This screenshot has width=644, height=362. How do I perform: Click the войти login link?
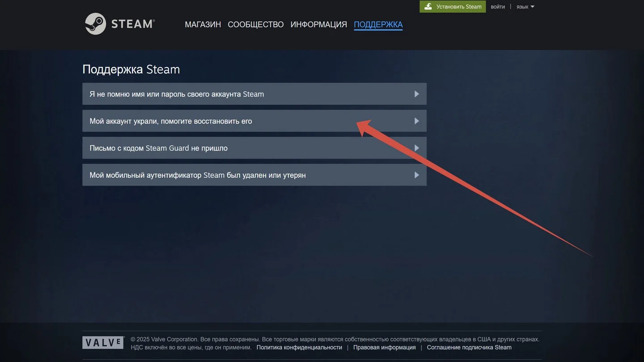(x=498, y=7)
